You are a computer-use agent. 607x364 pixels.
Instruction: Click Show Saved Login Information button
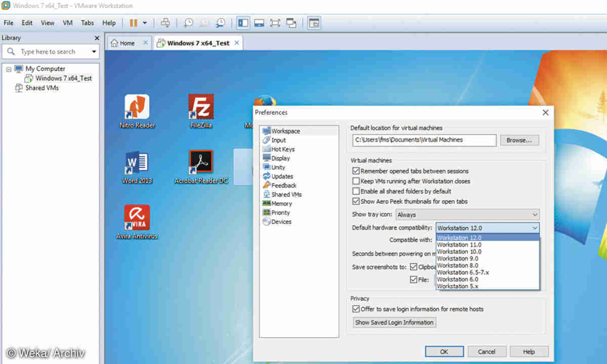(394, 323)
